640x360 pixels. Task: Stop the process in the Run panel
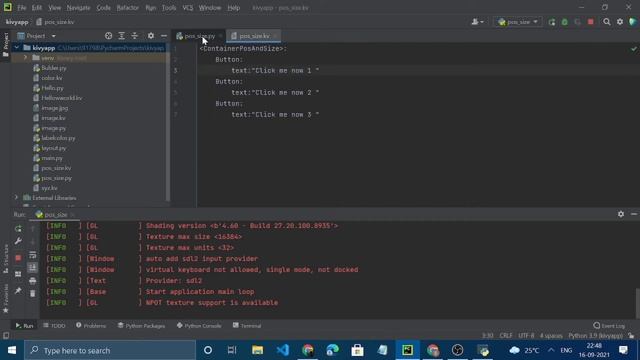click(x=18, y=258)
